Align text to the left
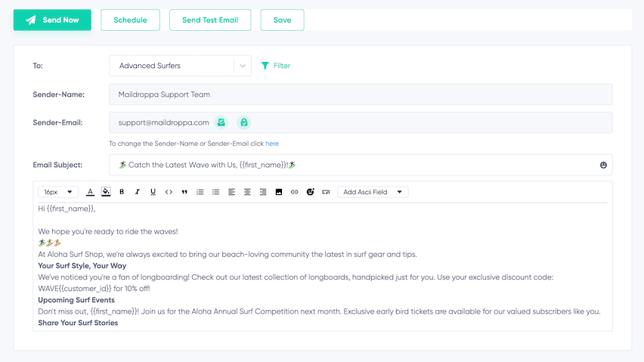 pos(231,192)
